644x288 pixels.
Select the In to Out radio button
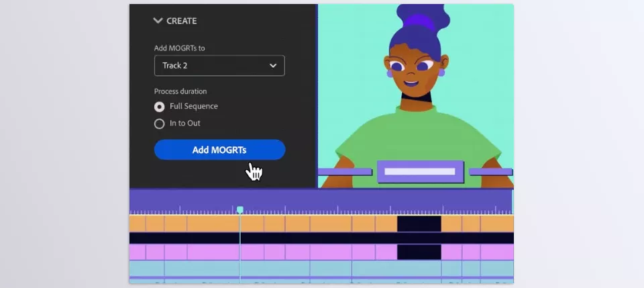click(x=160, y=124)
